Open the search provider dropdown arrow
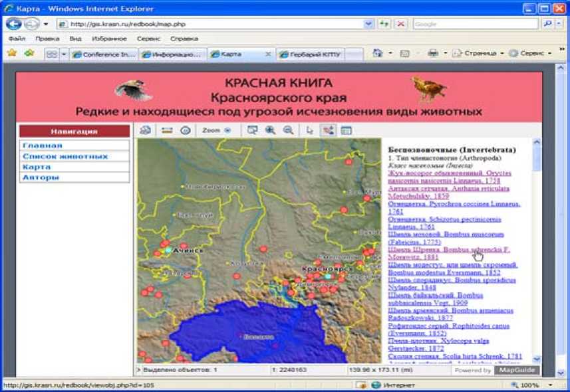 point(559,24)
